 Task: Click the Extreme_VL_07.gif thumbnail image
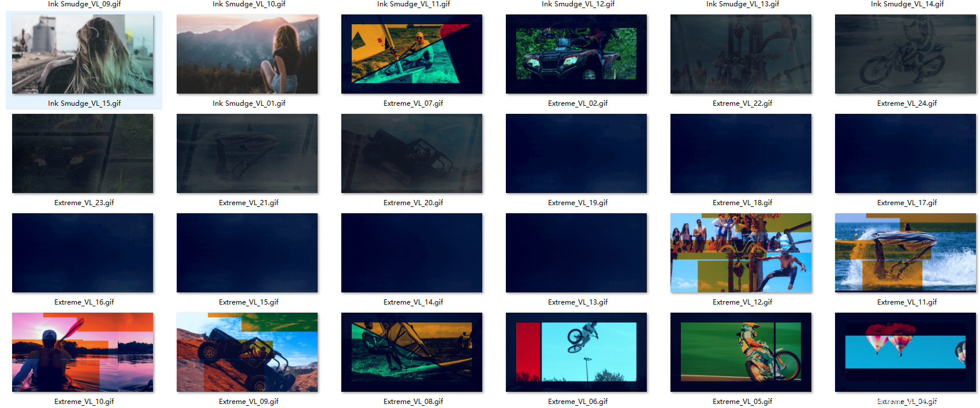(412, 54)
